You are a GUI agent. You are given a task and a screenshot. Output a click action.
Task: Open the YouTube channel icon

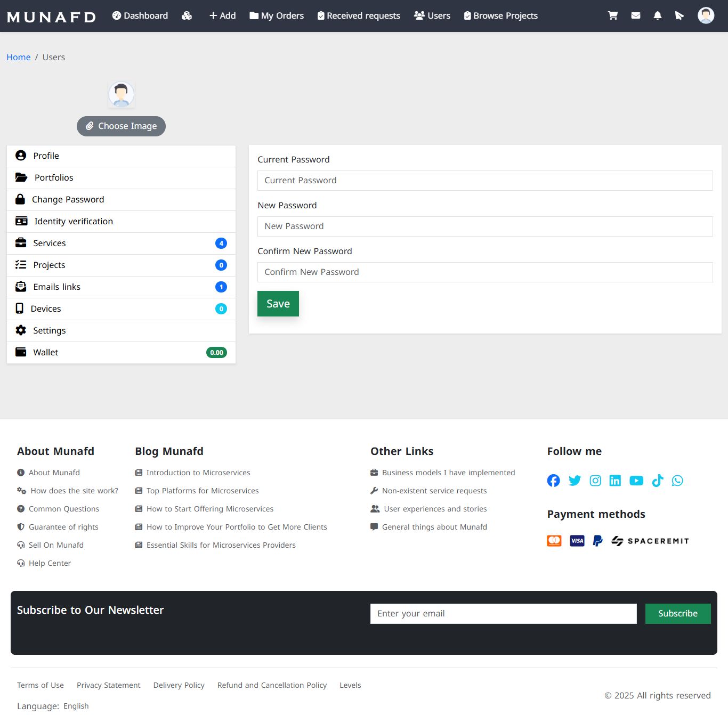pyautogui.click(x=636, y=481)
